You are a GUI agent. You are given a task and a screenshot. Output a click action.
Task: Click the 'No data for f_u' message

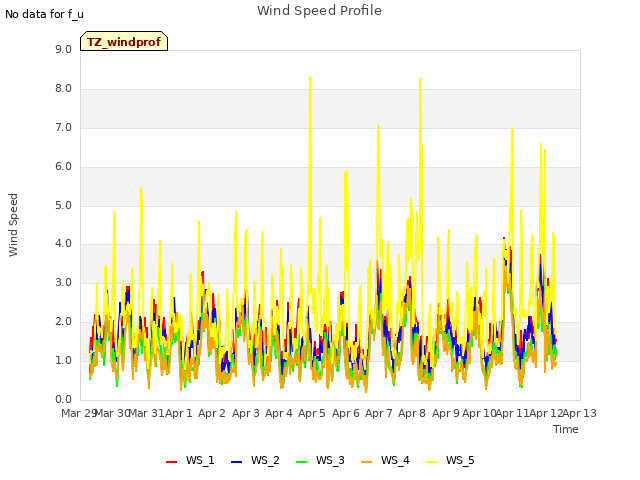[x=44, y=14]
